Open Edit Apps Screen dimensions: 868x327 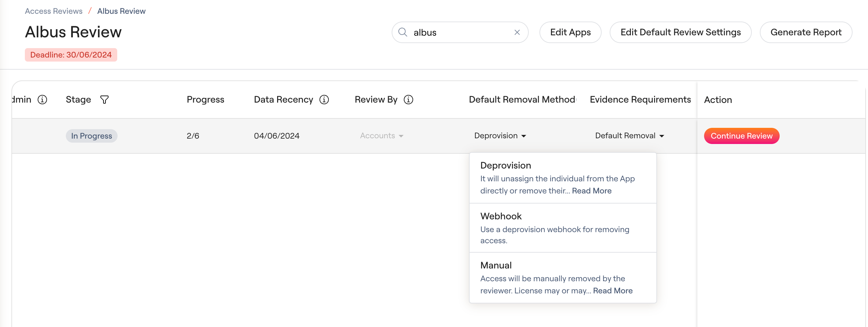(x=570, y=32)
